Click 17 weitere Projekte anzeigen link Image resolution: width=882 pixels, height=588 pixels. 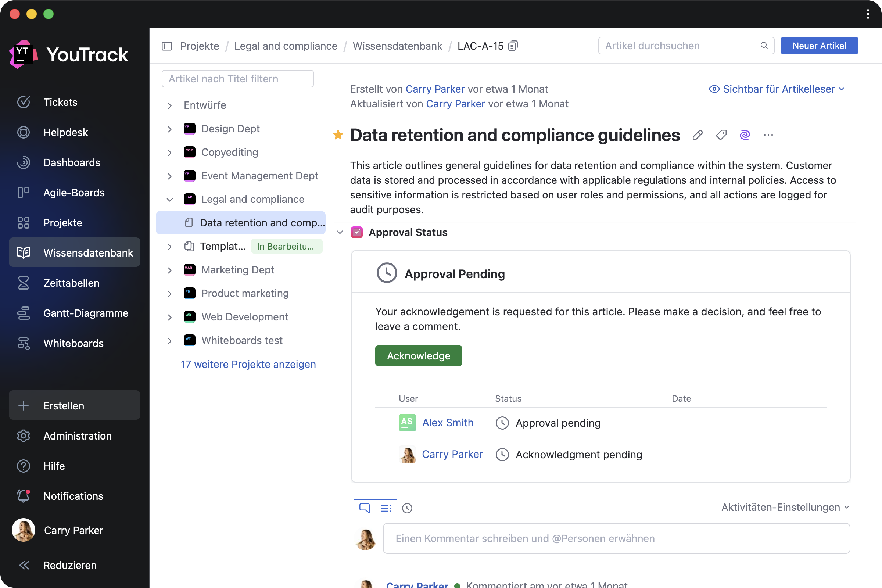tap(248, 364)
